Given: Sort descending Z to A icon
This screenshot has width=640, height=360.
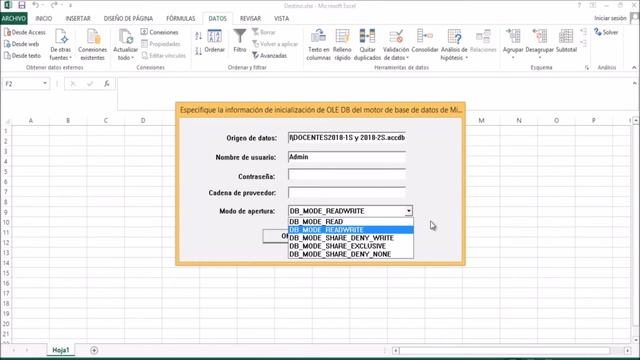Looking at the screenshot, I should [x=198, y=51].
